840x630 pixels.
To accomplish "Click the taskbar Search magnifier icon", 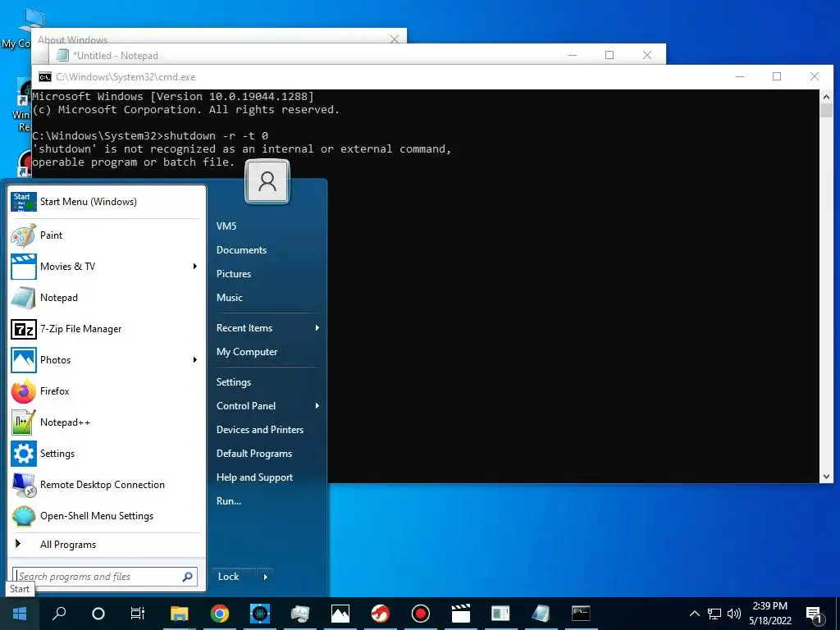I will coord(59,614).
